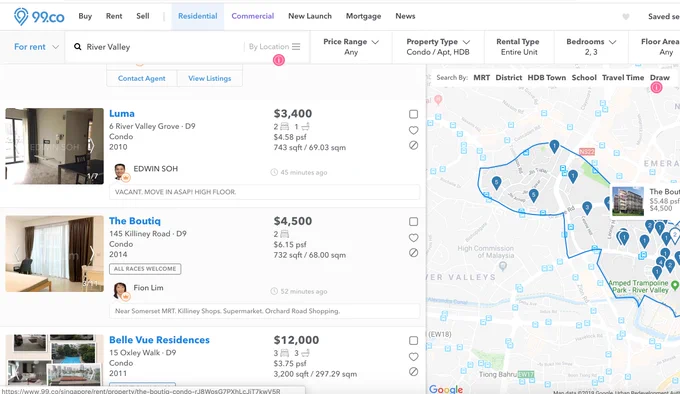Click EDWIN SOH agent name
This screenshot has width=680, height=394.
156,169
